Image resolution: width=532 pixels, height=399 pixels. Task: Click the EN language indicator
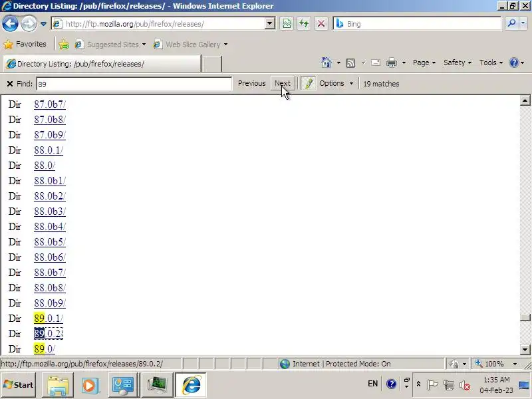[372, 384]
